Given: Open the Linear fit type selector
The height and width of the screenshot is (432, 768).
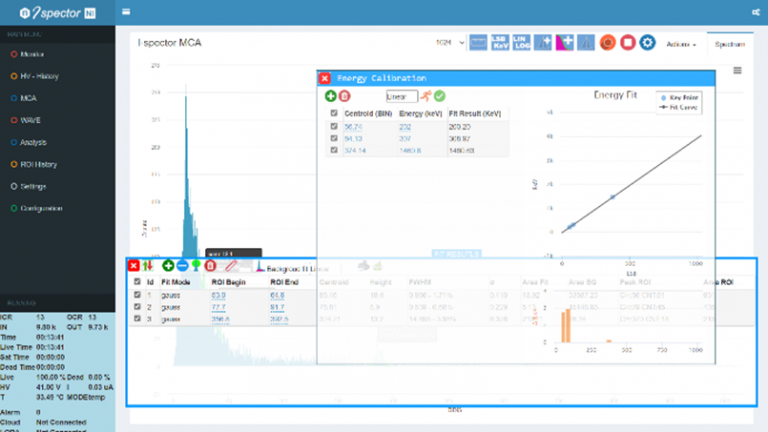Looking at the screenshot, I should pos(403,96).
